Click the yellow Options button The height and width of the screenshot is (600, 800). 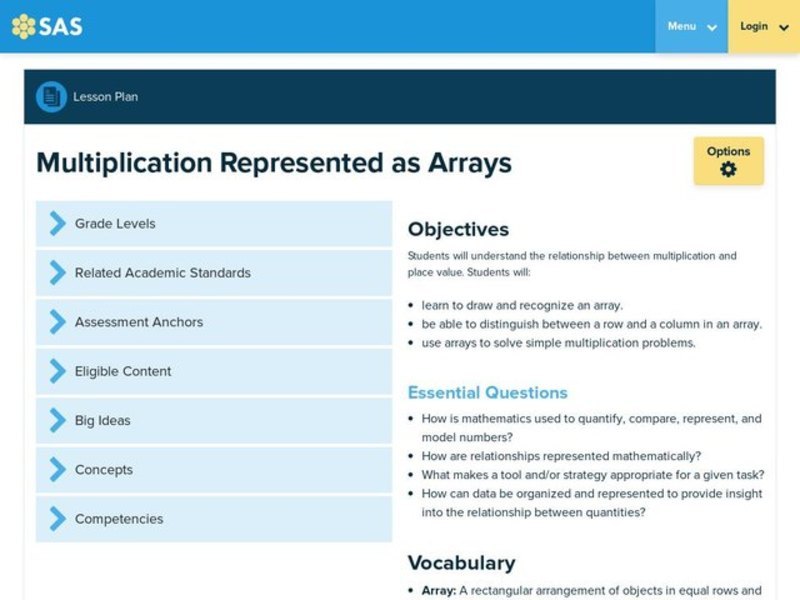[729, 161]
